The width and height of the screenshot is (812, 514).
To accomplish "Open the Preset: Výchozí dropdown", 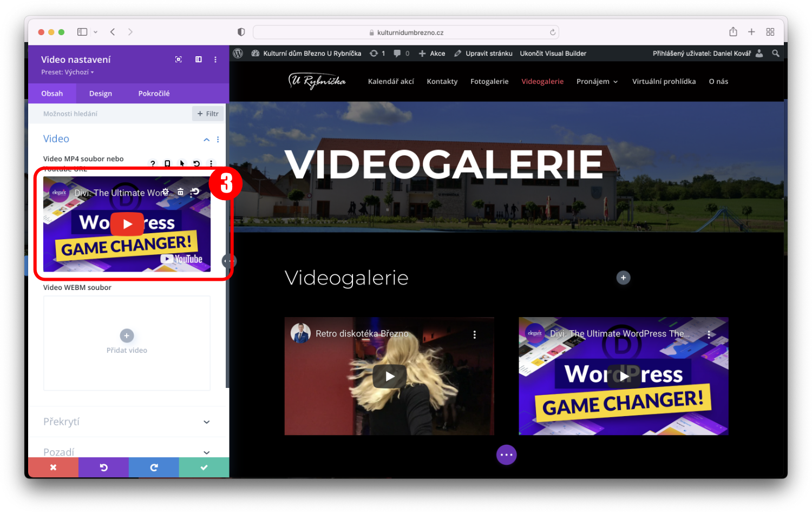I will tap(68, 73).
